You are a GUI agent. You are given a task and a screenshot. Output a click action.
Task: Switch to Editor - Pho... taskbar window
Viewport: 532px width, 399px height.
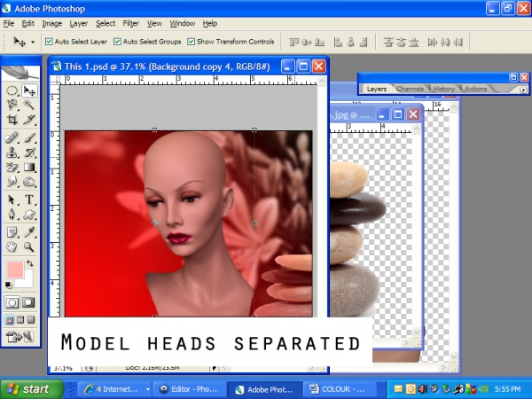point(190,389)
